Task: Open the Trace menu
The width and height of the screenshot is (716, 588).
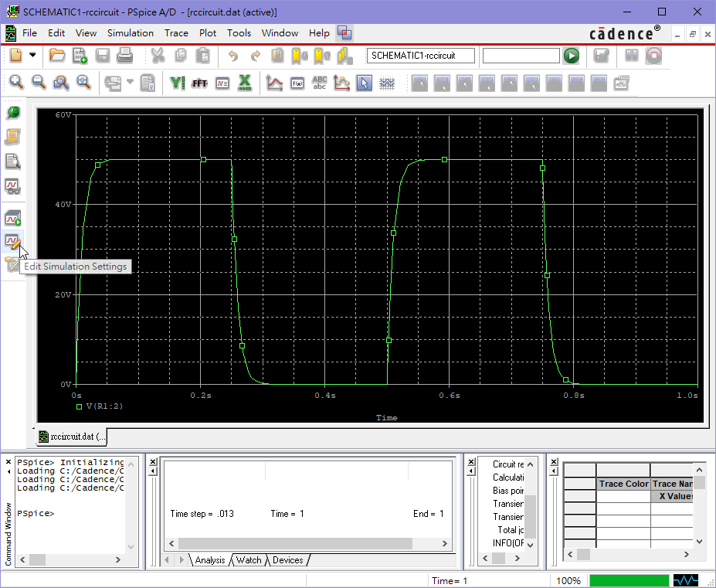Action: (x=176, y=33)
